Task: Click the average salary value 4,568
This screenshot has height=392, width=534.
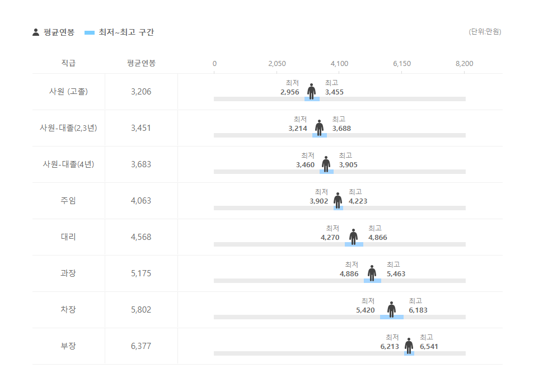Action: tap(141, 237)
